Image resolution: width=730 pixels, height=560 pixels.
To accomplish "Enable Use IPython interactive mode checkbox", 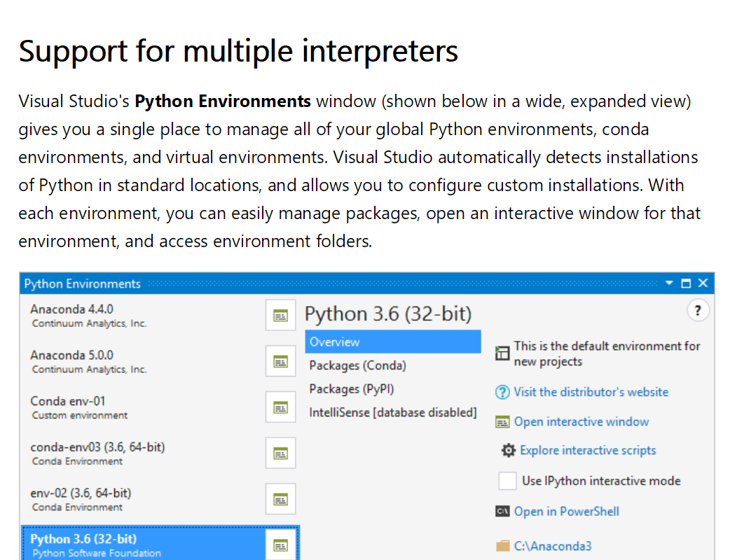I will click(507, 481).
